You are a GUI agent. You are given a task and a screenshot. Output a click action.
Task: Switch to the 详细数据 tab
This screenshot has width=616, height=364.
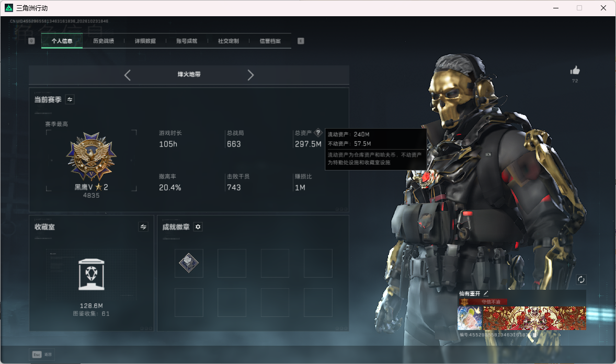click(x=145, y=41)
